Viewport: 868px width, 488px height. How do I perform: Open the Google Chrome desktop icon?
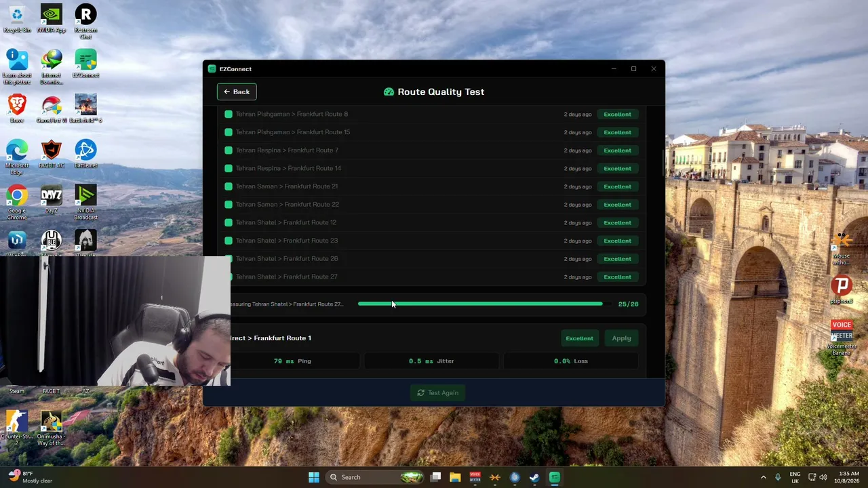17,202
